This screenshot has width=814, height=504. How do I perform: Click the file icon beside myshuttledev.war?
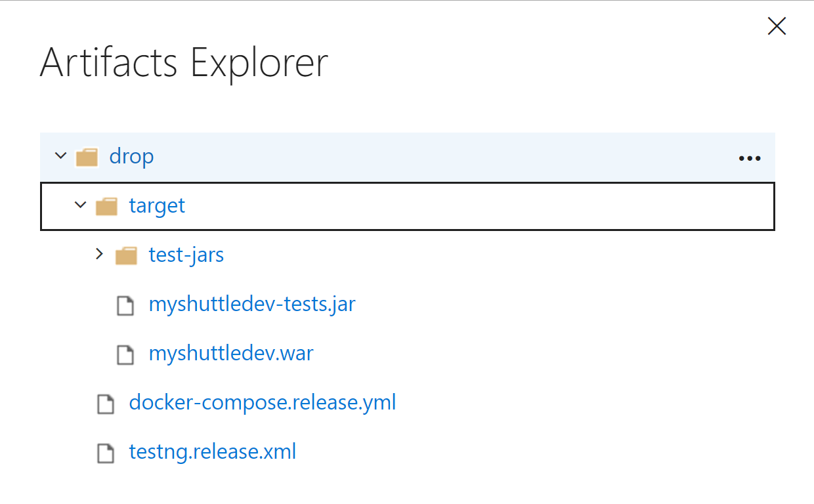click(125, 354)
